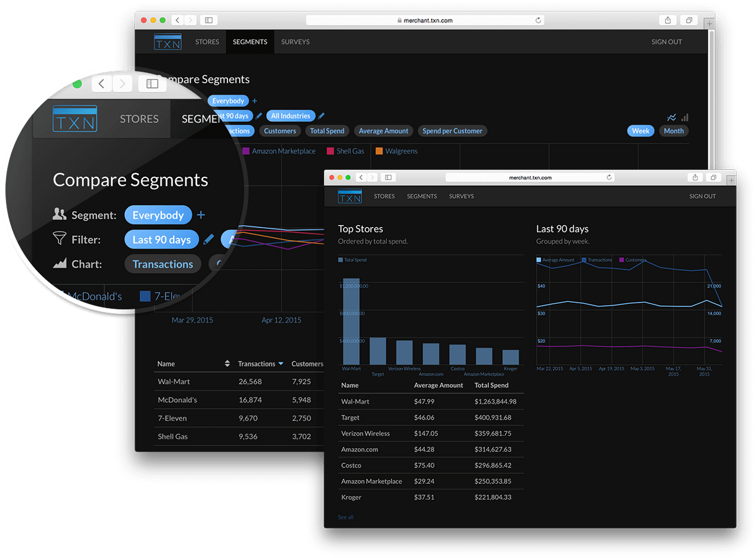The height and width of the screenshot is (558, 756).
Task: Open SURVEYS tab in the front window
Action: click(x=461, y=196)
